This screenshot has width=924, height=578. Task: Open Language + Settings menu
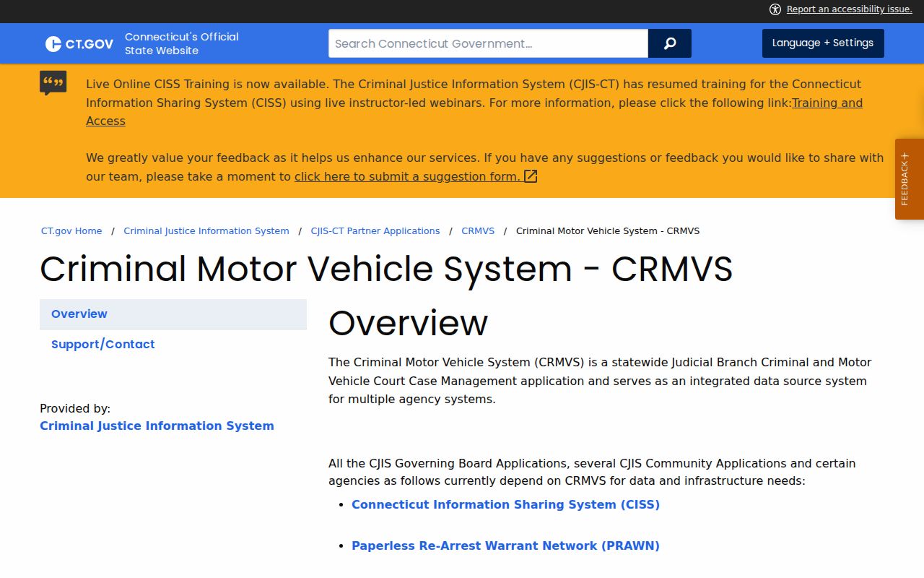click(823, 43)
